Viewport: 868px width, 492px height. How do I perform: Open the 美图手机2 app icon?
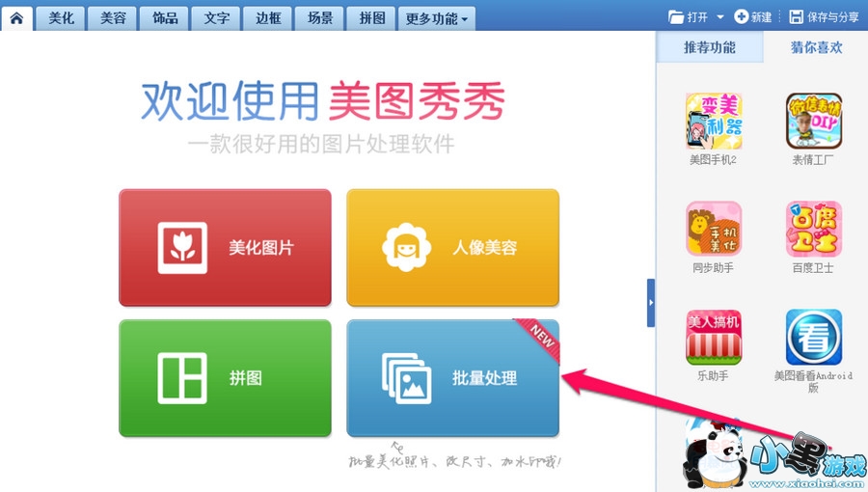click(x=714, y=122)
